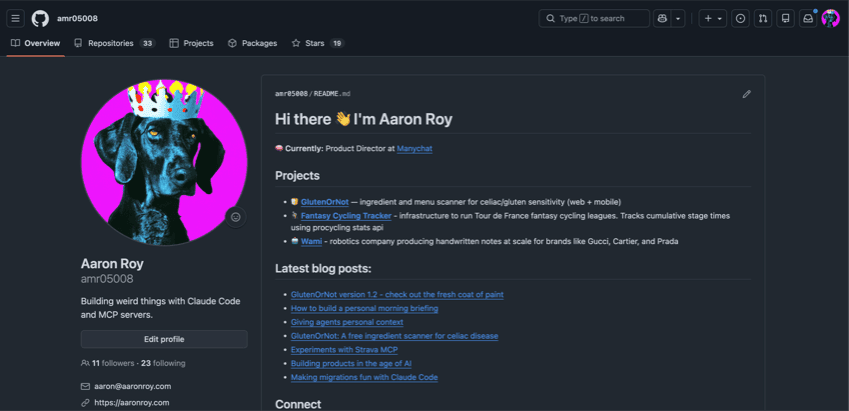Switch to the Overview tab

(x=36, y=43)
